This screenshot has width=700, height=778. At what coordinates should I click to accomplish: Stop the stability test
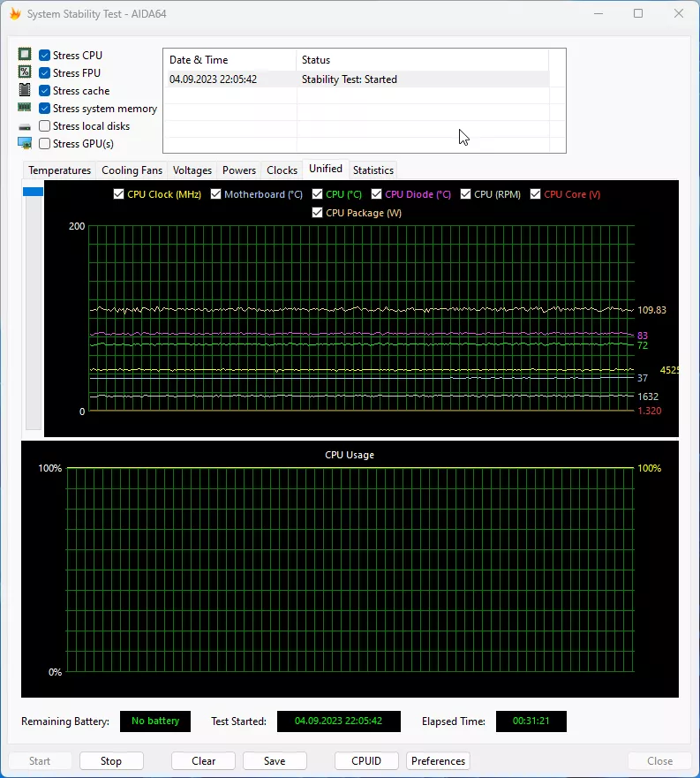coord(111,760)
